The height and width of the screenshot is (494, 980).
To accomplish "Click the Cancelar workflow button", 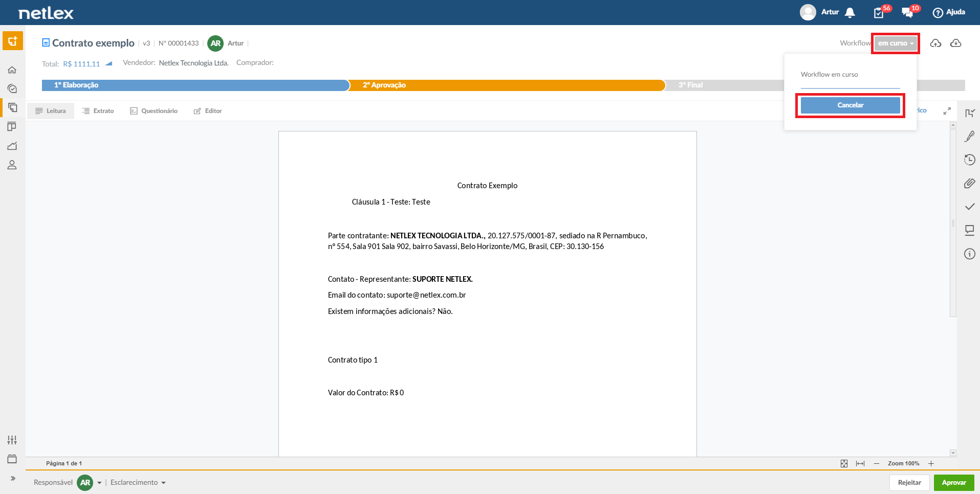I will [x=850, y=105].
